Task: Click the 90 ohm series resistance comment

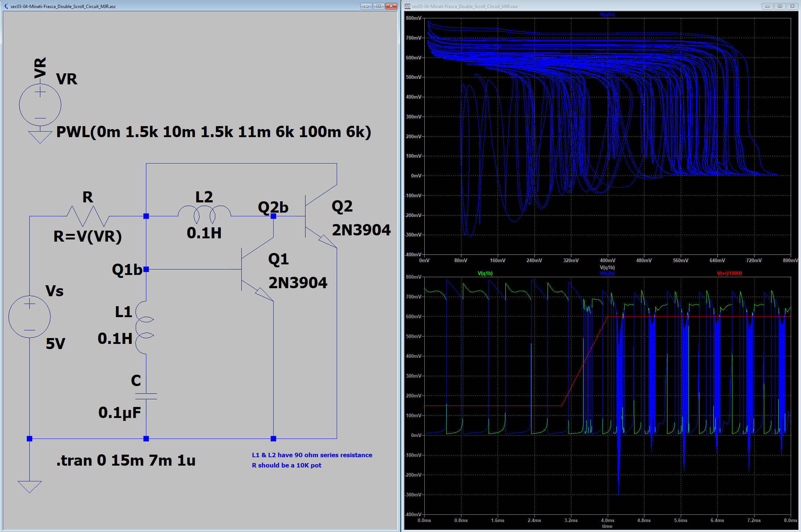Action: tap(312, 455)
